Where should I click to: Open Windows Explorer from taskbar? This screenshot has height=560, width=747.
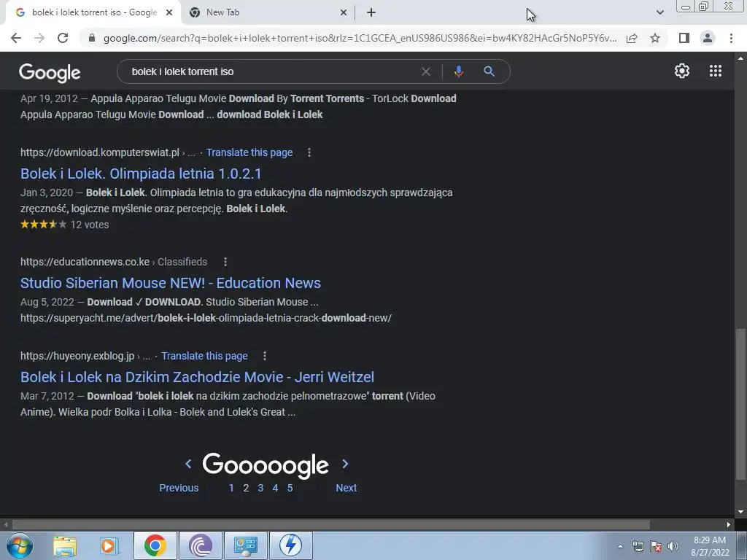pos(65,545)
